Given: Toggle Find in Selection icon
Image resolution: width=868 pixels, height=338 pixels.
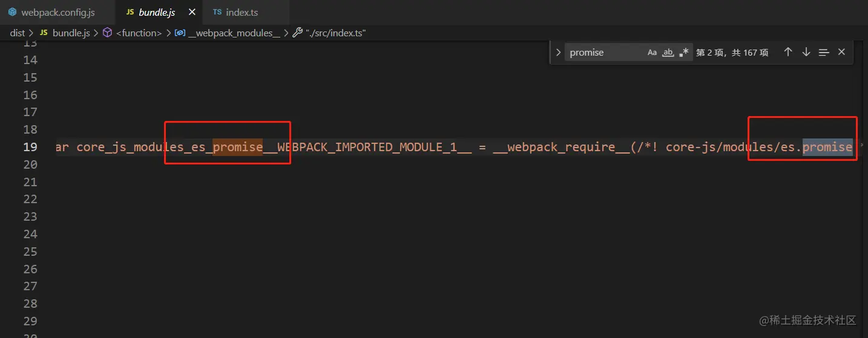Looking at the screenshot, I should pos(824,53).
